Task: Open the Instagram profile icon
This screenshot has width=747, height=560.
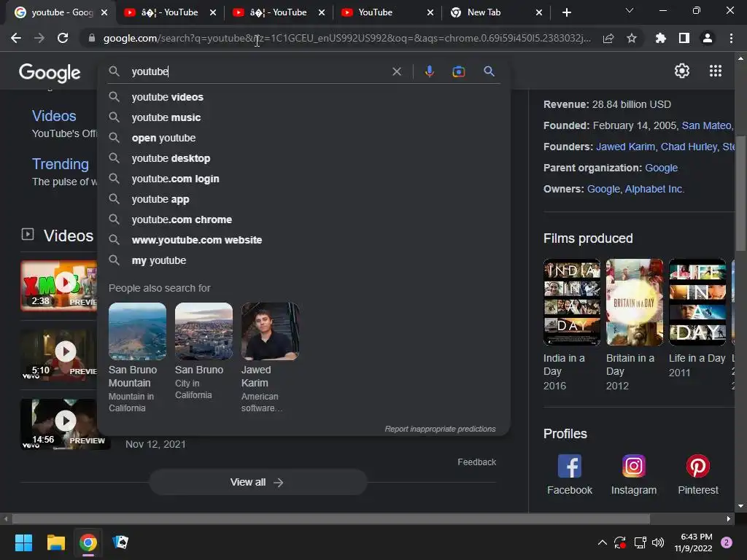Action: [x=634, y=466]
